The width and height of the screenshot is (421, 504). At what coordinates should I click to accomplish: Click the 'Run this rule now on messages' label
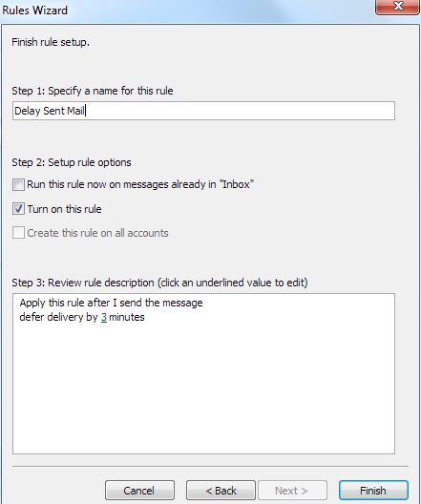coord(140,185)
